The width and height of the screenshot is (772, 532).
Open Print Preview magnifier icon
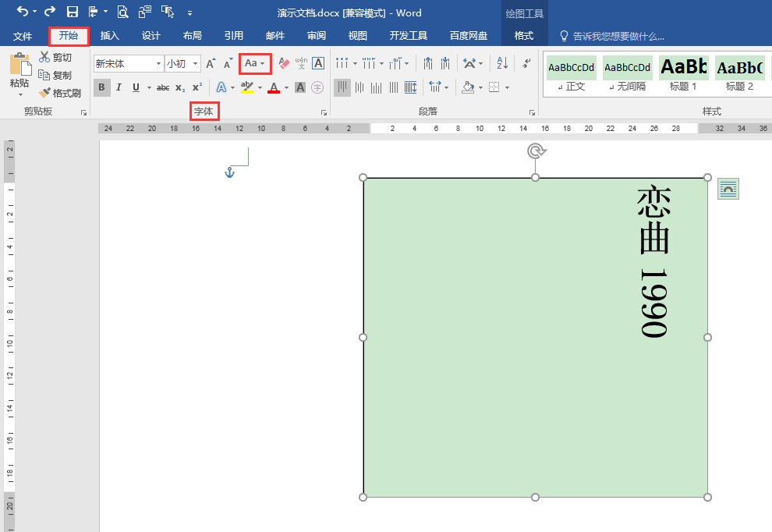pyautogui.click(x=122, y=12)
